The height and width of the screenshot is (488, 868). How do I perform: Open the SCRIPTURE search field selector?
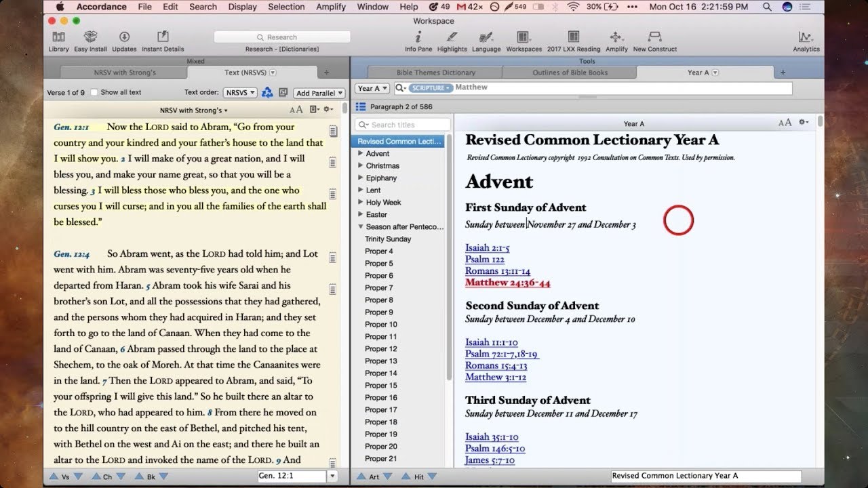coord(430,88)
